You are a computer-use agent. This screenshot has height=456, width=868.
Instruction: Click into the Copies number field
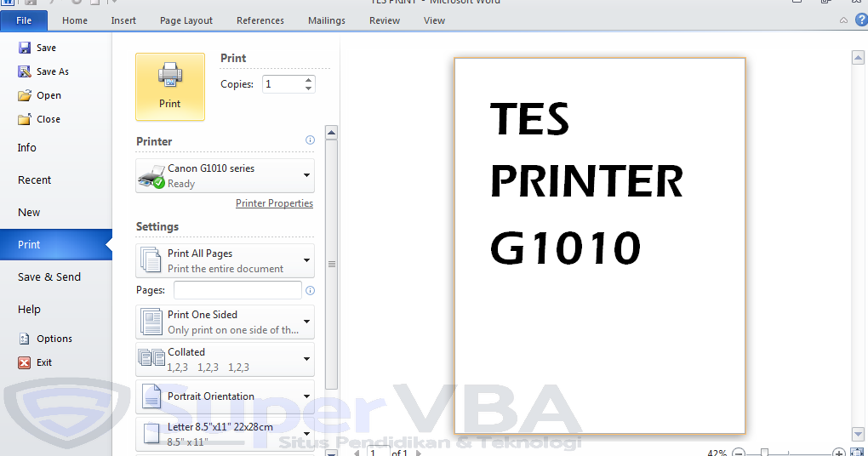(x=283, y=84)
